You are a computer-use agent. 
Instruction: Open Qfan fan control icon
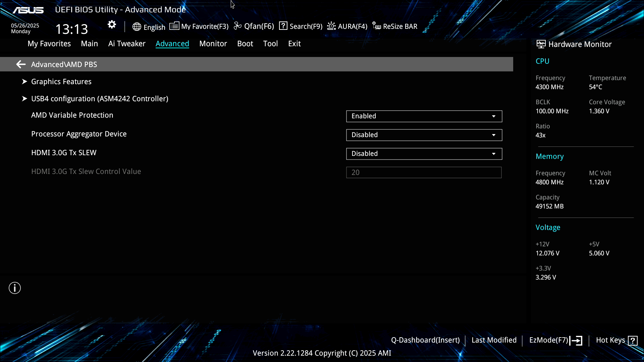(x=237, y=26)
